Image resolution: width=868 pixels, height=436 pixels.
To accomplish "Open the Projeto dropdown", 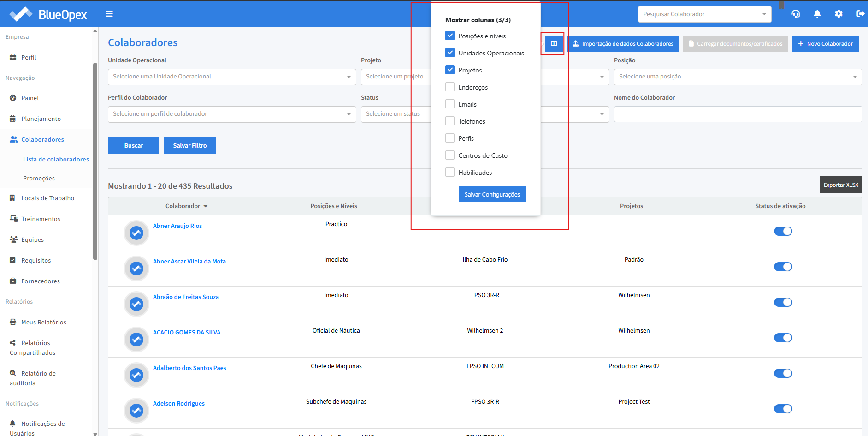I will click(485, 77).
